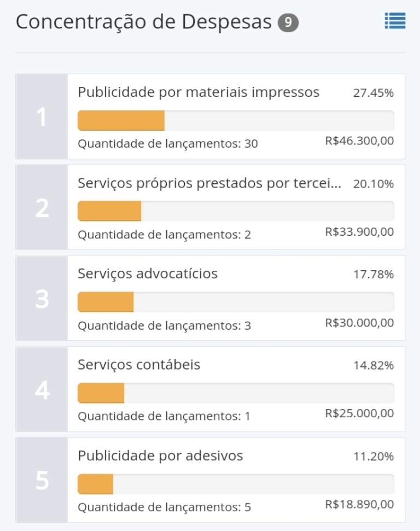Click the 27.45% progress bar
420x531 pixels.
click(x=236, y=120)
